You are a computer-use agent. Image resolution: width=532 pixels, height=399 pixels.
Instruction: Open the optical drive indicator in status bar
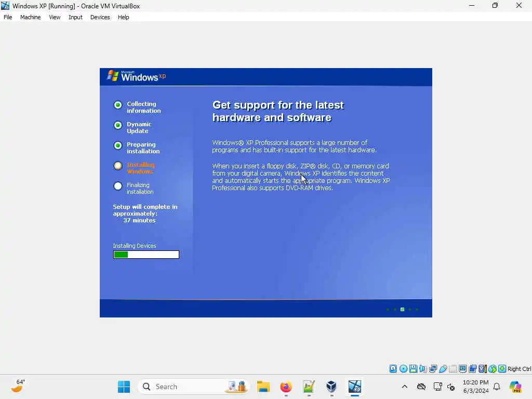coord(403,369)
